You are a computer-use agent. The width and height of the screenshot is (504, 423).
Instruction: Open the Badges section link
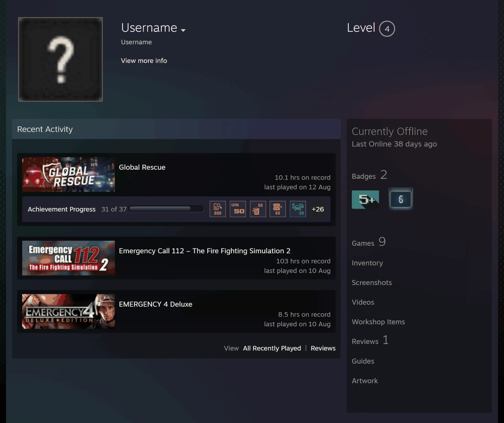tap(369, 175)
